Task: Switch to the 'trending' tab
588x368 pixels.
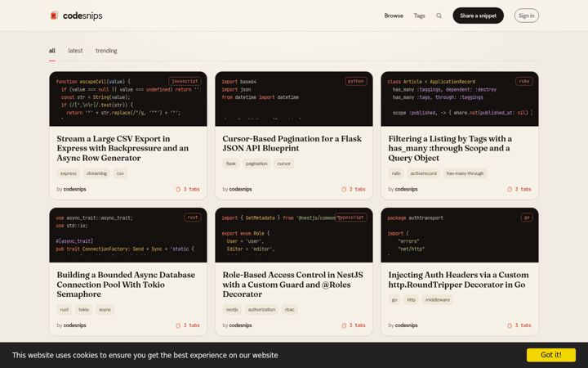Action: point(106,51)
